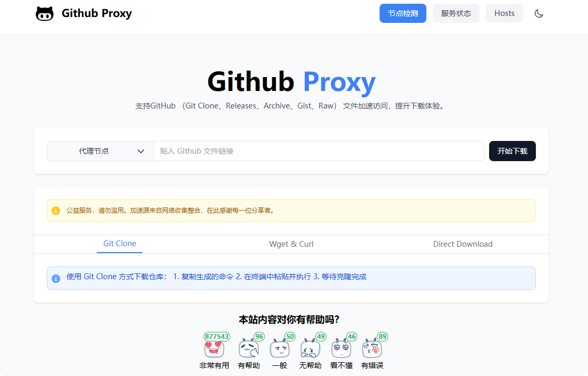Switch to the Git Clone tab
The height and width of the screenshot is (376, 588).
[120, 244]
